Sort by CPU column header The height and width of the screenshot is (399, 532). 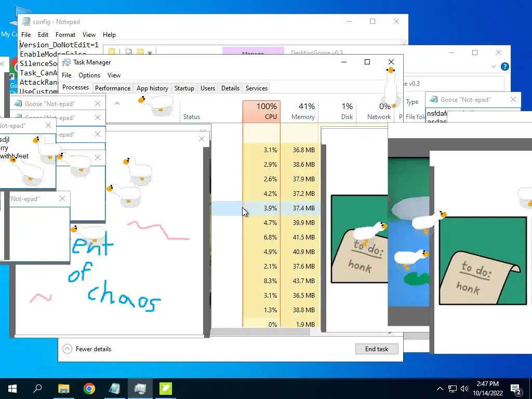click(x=262, y=111)
